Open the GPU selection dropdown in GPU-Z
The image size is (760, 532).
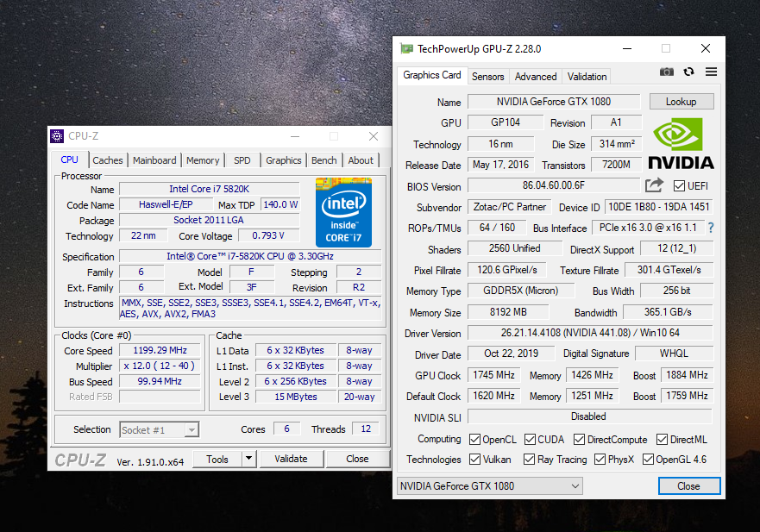click(x=489, y=486)
